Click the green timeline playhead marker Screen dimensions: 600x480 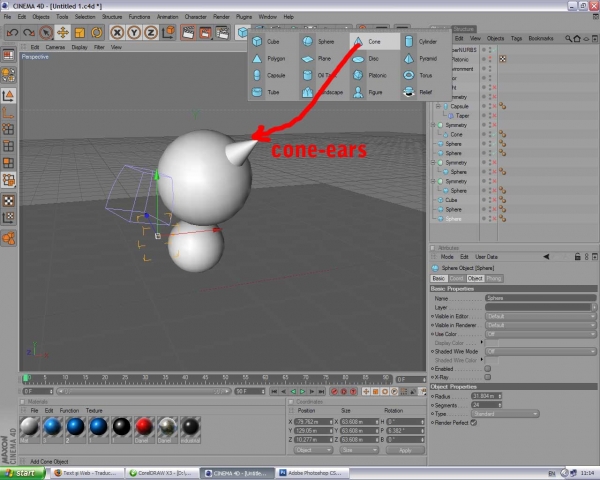pos(26,378)
